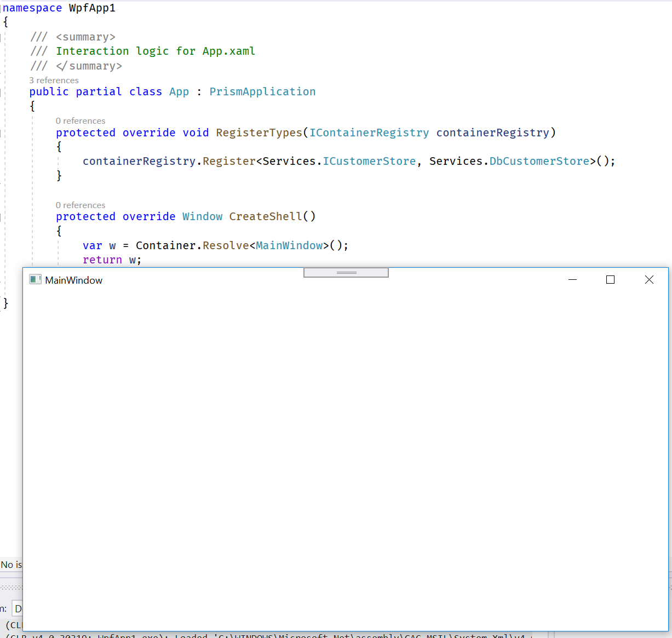This screenshot has width=672, height=638.
Task: Maximize the MainWindow window
Action: pos(610,279)
